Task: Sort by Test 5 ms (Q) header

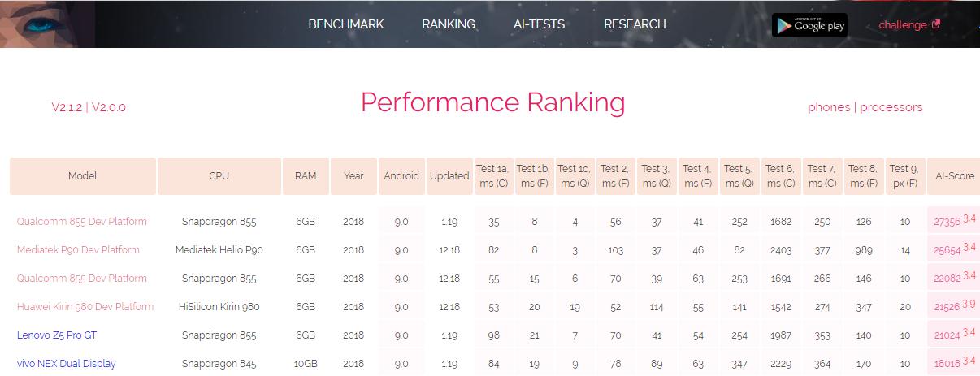Action: click(739, 176)
